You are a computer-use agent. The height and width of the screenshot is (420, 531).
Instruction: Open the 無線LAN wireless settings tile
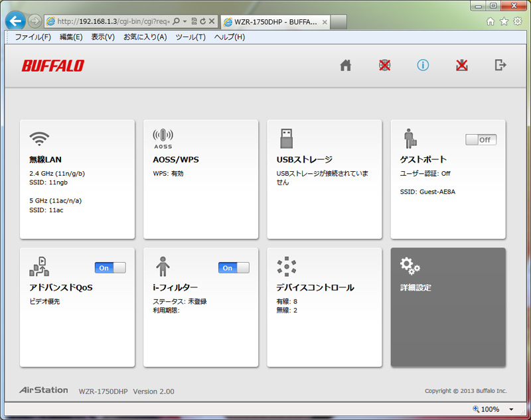[77, 179]
